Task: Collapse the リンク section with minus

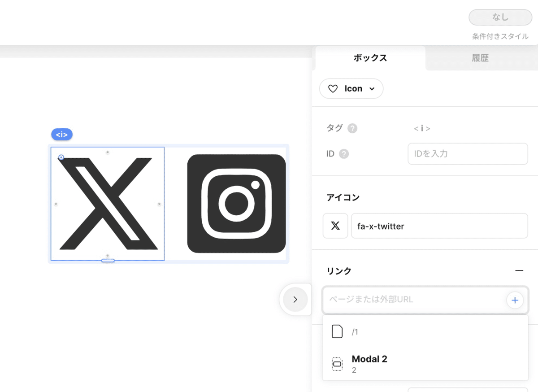Action: tap(519, 271)
